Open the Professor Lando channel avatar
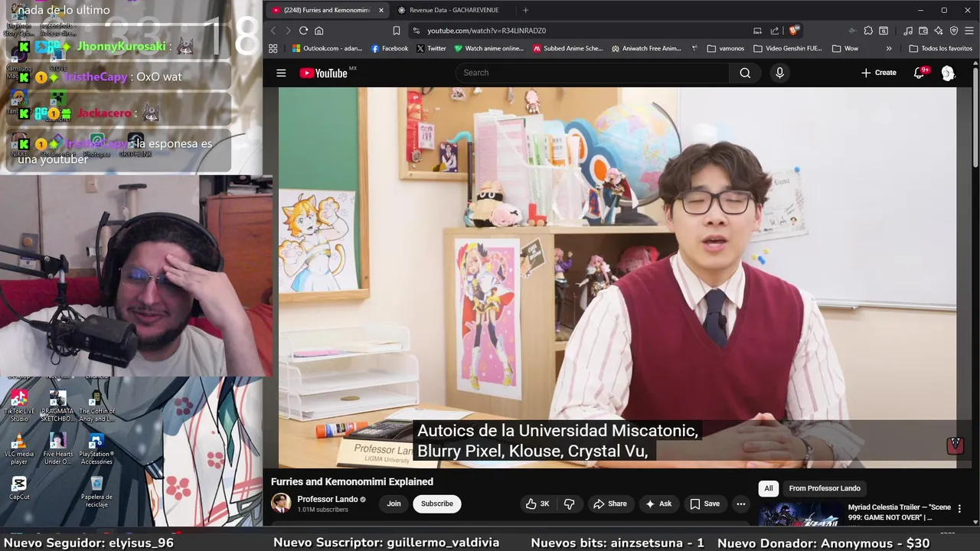 281,503
